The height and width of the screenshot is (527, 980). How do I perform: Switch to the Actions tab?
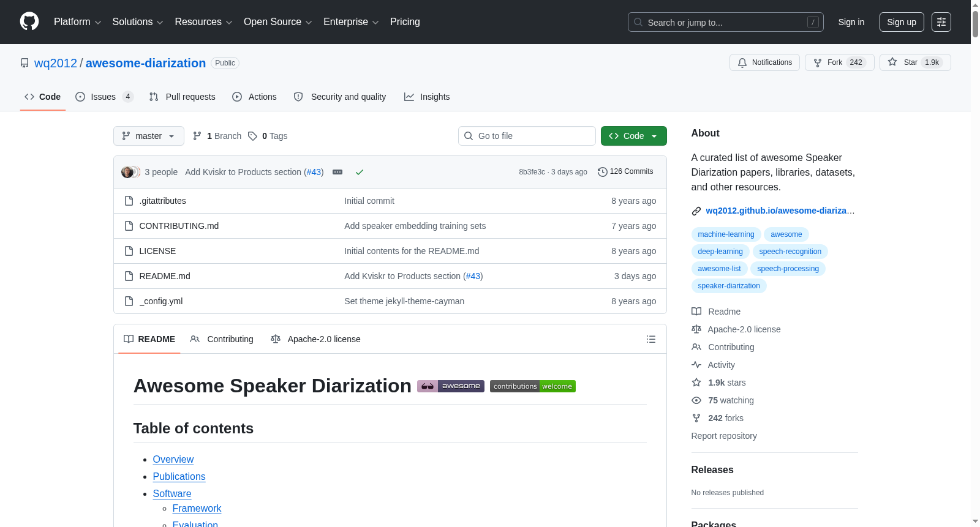point(255,97)
